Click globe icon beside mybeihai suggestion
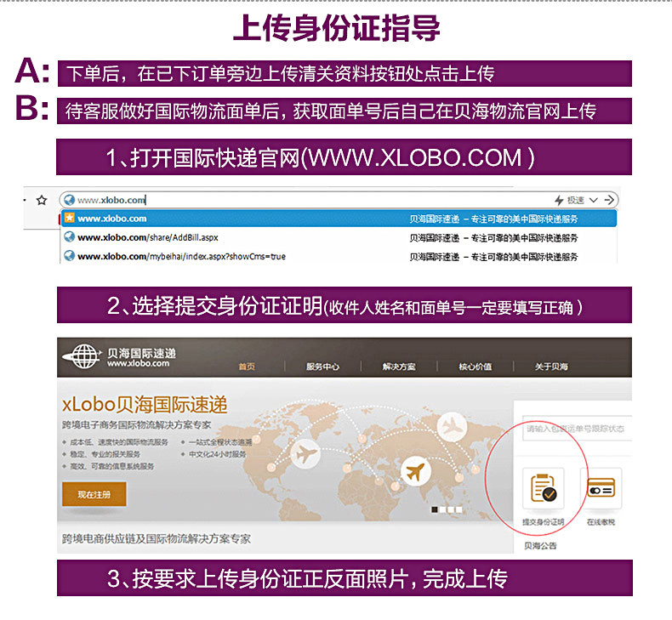 click(x=70, y=256)
